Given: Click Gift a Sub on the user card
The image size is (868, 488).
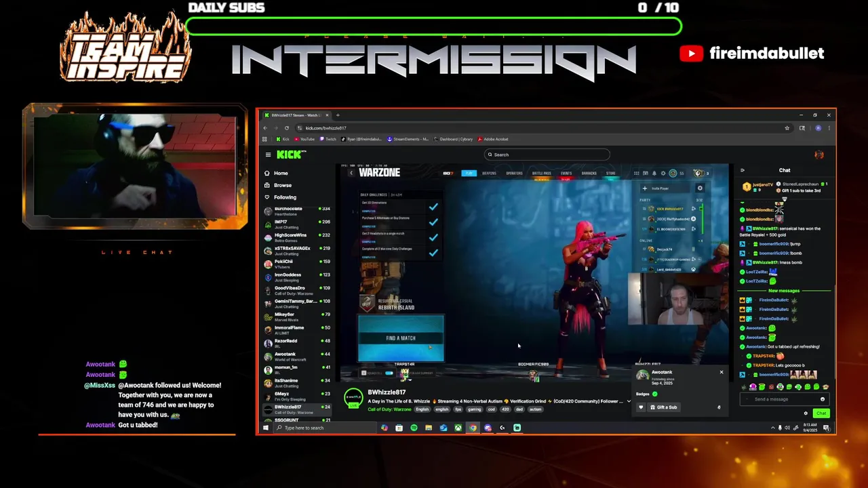Looking at the screenshot, I should [664, 407].
